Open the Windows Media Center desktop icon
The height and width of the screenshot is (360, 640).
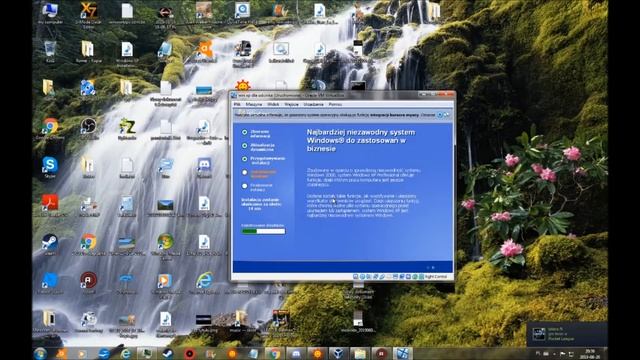coord(165,242)
